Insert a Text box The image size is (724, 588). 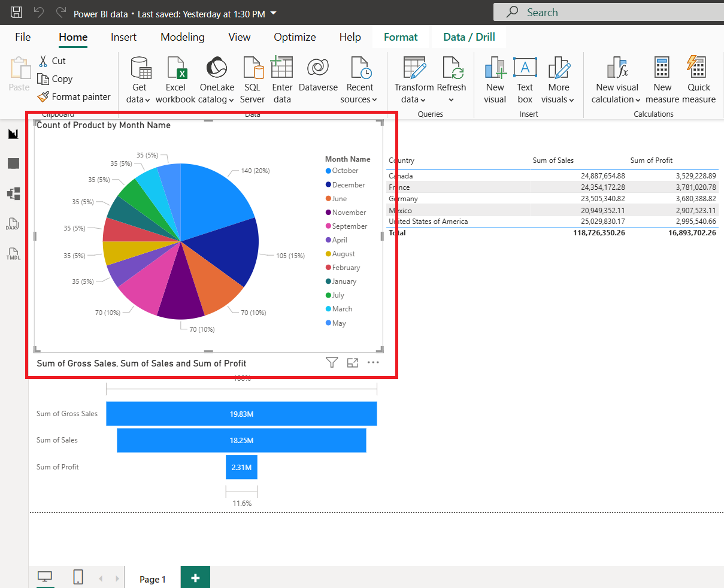tap(525, 80)
